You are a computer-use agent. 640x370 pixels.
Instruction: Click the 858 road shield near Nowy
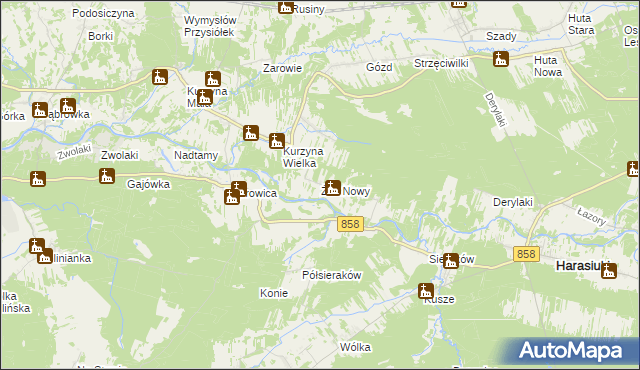350,224
